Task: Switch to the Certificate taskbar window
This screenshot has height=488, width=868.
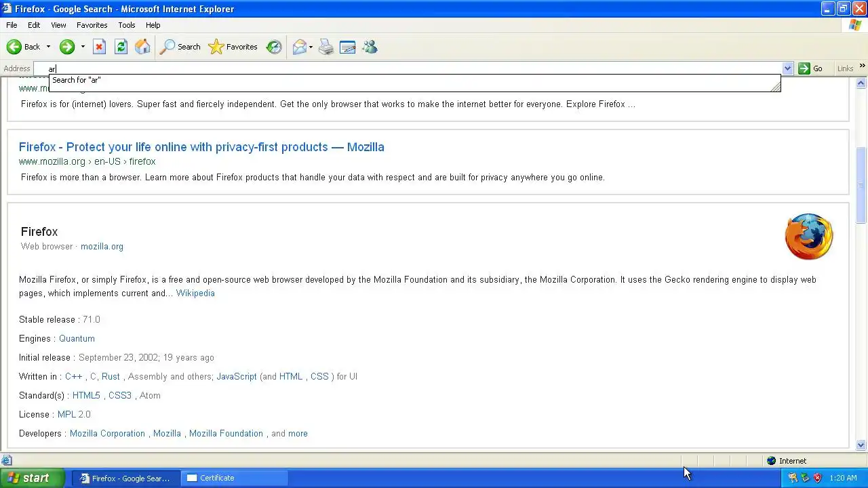Action: [x=235, y=478]
